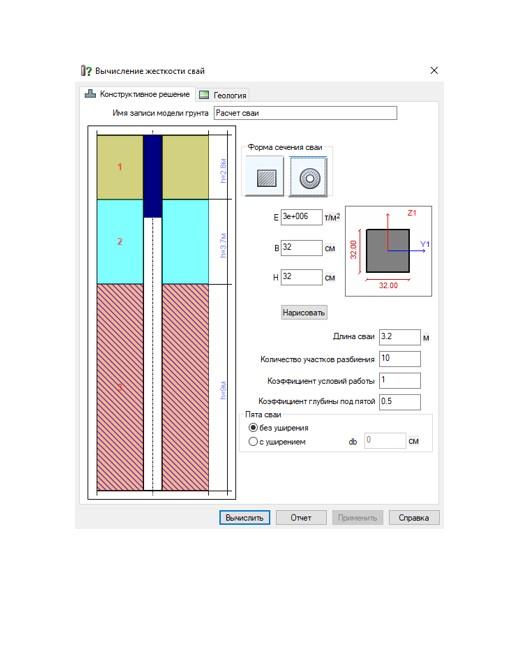Click the Имя записи модели грунта field
Image resolution: width=508 pixels, height=654 pixels.
pos(305,113)
